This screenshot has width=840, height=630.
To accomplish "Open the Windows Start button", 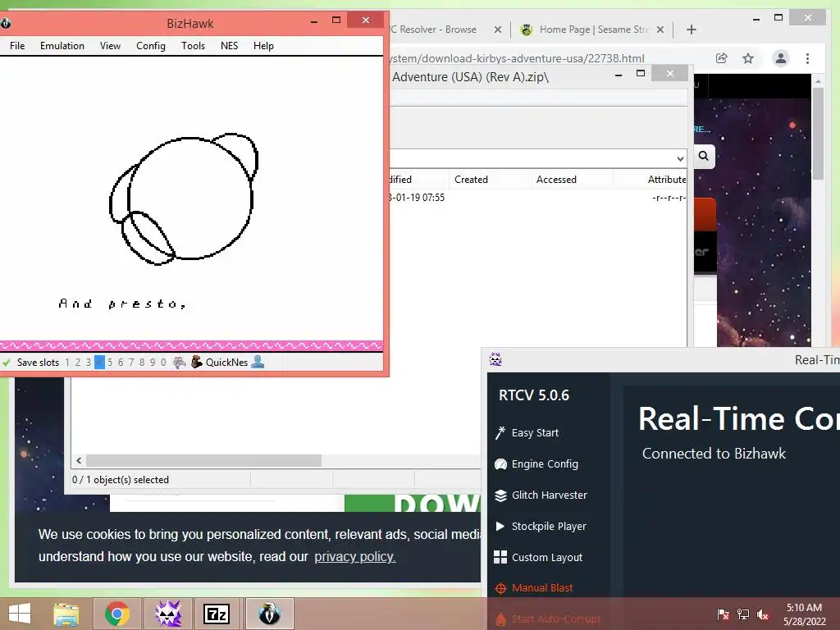I will pyautogui.click(x=20, y=614).
